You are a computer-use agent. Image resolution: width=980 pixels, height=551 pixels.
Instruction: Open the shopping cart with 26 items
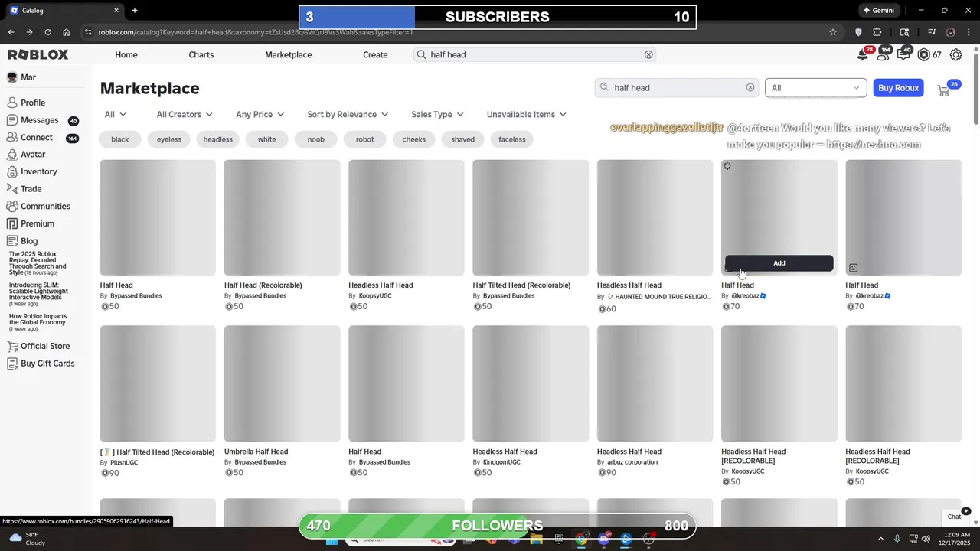[x=944, y=90]
